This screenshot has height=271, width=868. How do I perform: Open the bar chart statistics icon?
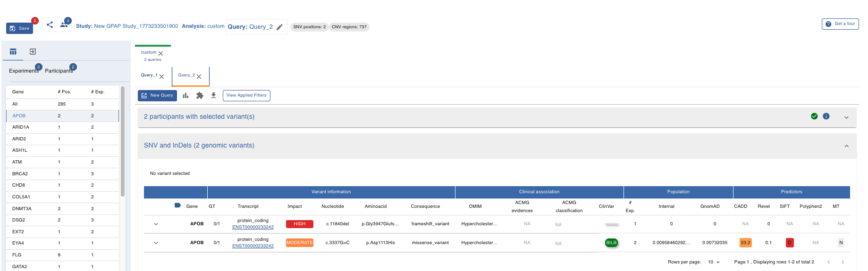pyautogui.click(x=186, y=96)
